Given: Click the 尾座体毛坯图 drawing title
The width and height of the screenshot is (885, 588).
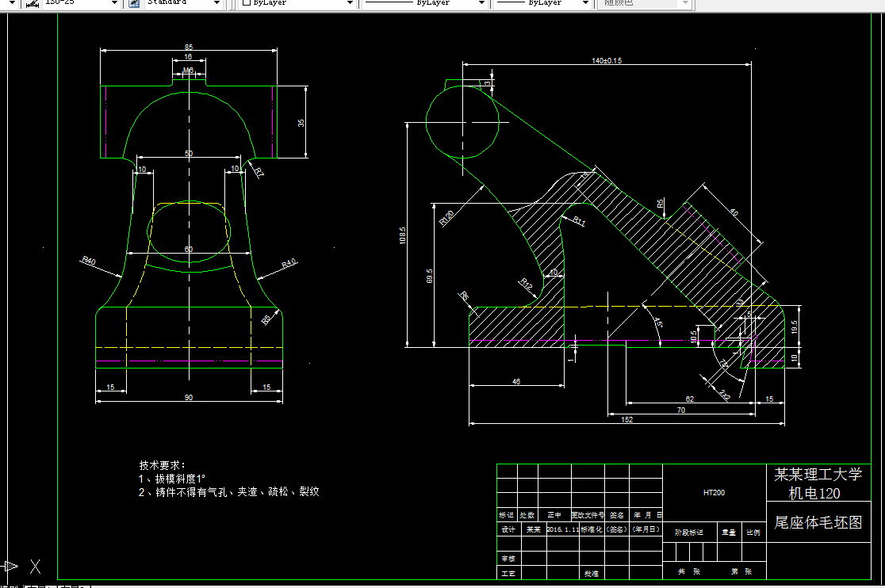Looking at the screenshot, I should click(x=818, y=522).
